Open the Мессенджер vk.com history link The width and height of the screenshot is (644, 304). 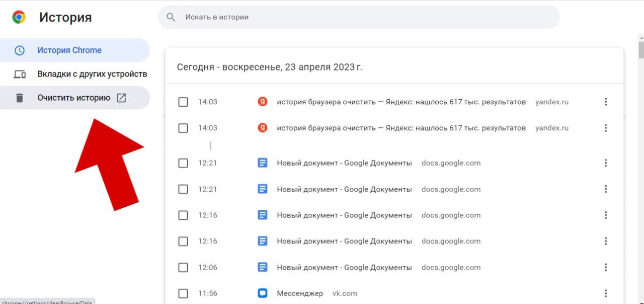click(300, 293)
